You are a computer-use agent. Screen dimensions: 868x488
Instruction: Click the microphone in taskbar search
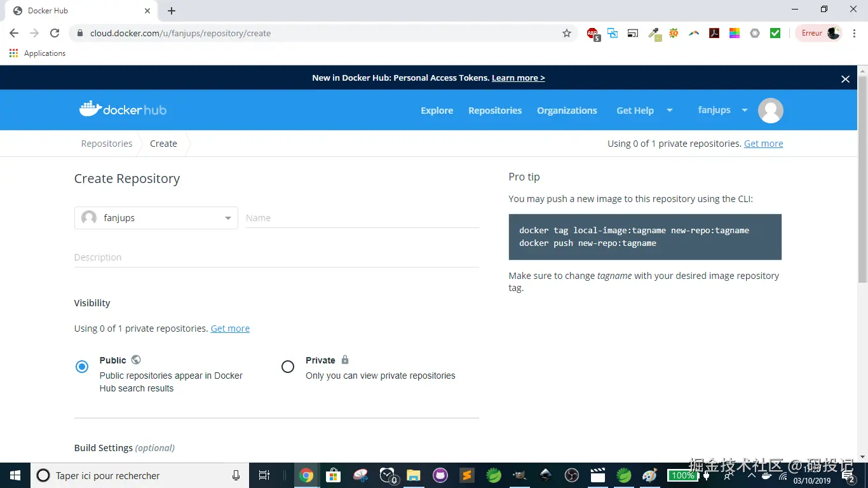click(x=236, y=475)
